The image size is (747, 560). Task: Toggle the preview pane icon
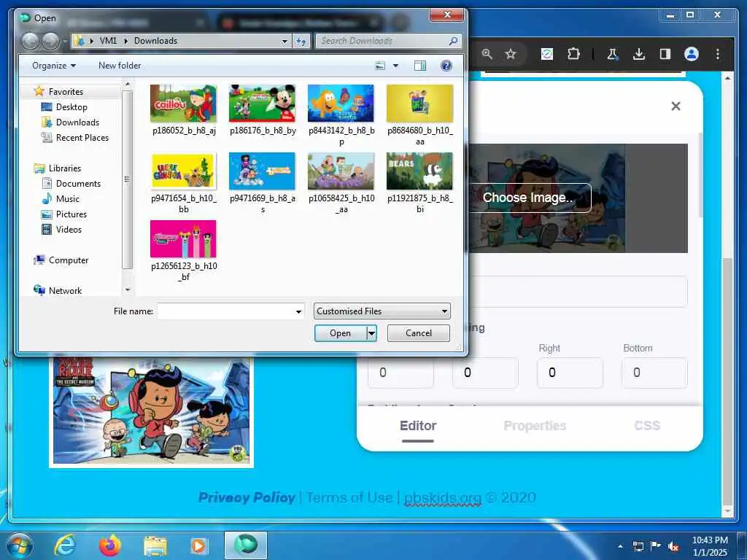419,66
